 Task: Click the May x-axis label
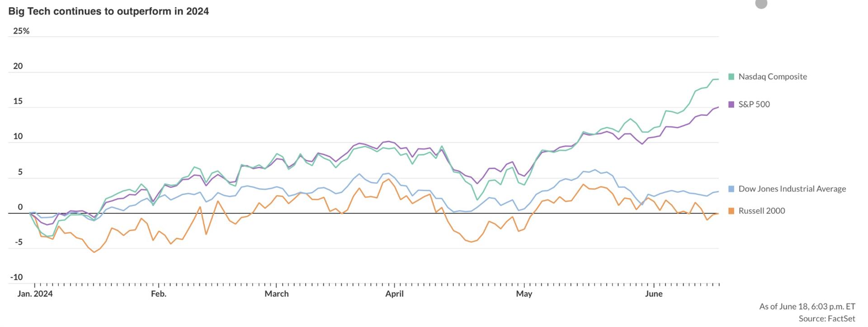point(524,294)
